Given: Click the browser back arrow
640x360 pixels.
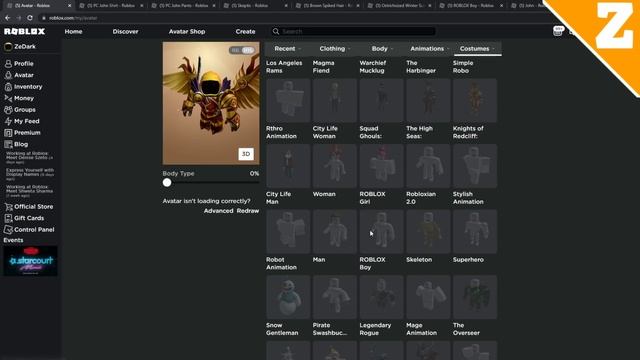Looking at the screenshot, I should tap(7, 18).
